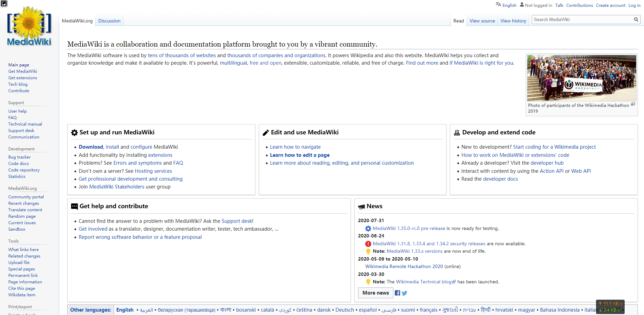
Task: Click the user icon beside Not logged in
Action: click(522, 4)
